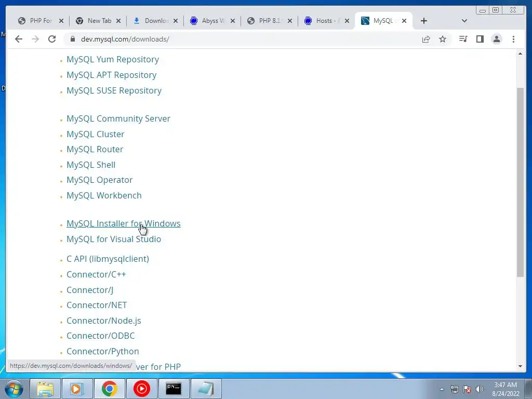Open MySQL Router link
532x399 pixels.
pos(95,149)
